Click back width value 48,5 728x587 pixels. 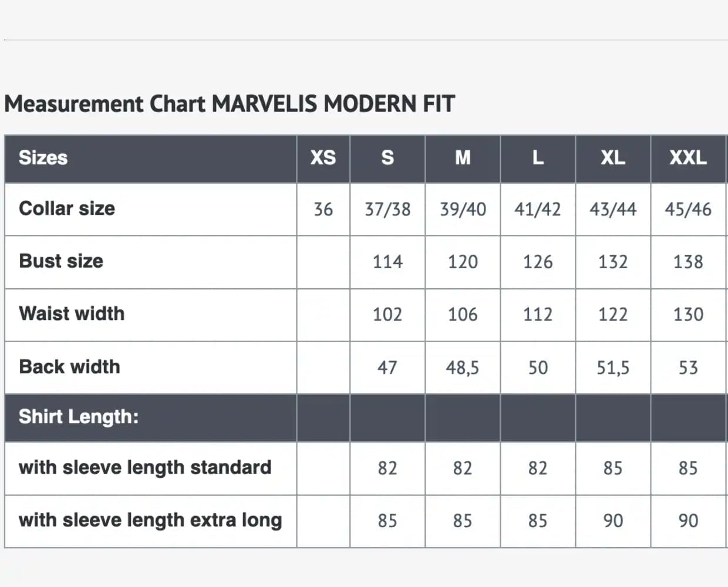point(463,368)
